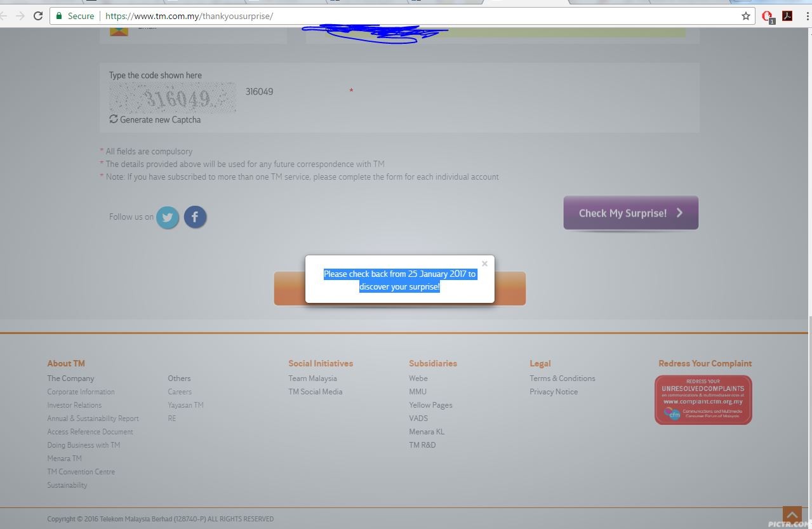Open the Privacy Notice link
This screenshot has width=812, height=529.
[554, 392]
